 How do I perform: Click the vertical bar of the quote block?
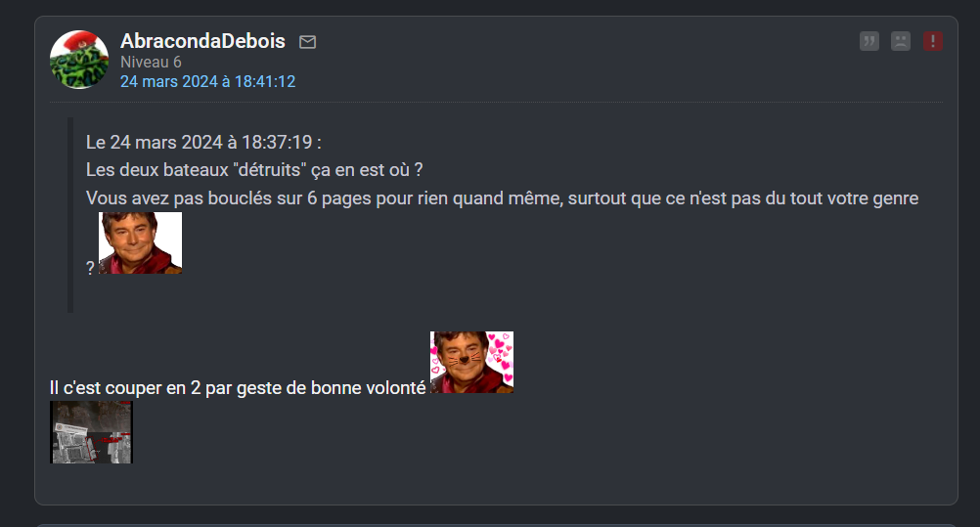pos(70,215)
